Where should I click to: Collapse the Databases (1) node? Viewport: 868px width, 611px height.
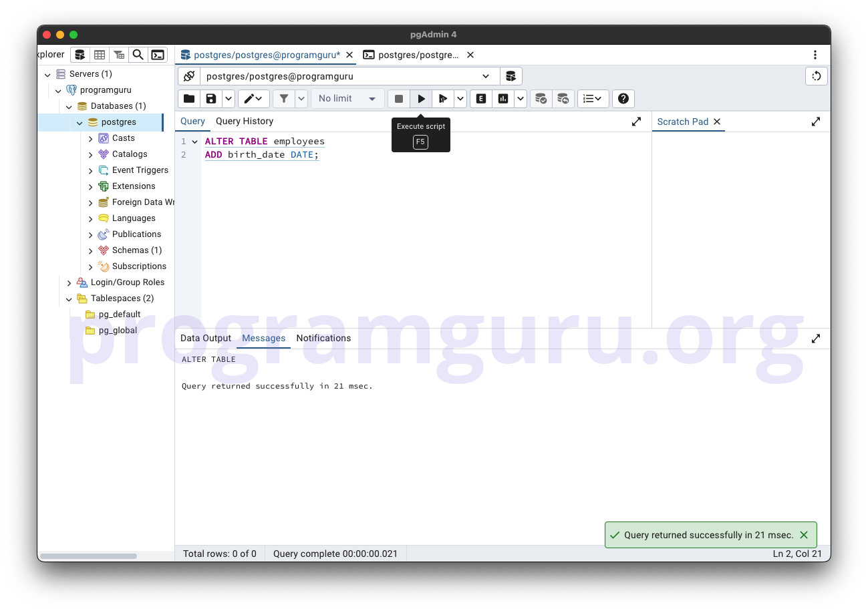[x=69, y=106]
